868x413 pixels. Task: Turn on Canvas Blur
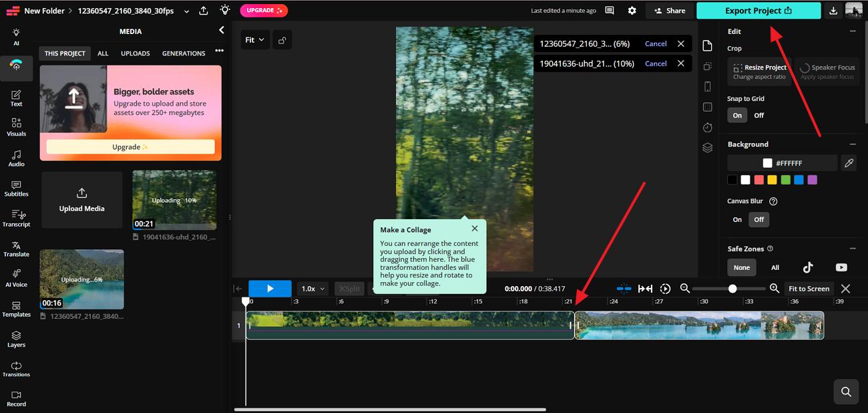(x=737, y=219)
